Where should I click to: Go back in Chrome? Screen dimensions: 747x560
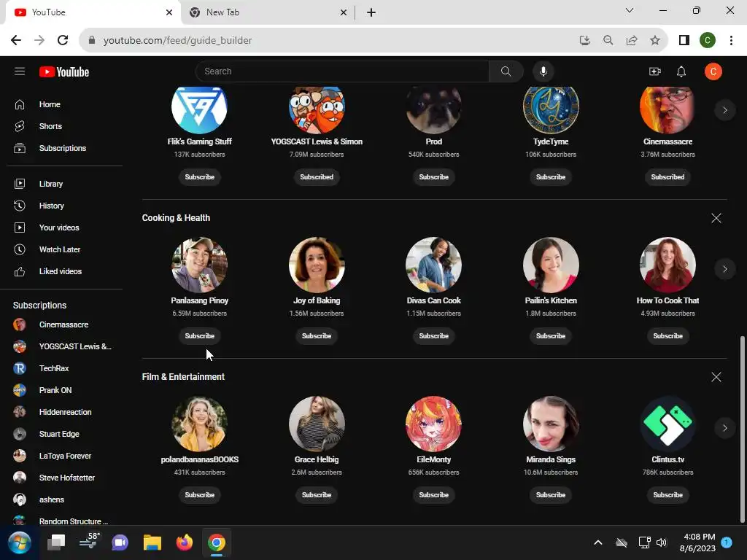coord(16,41)
